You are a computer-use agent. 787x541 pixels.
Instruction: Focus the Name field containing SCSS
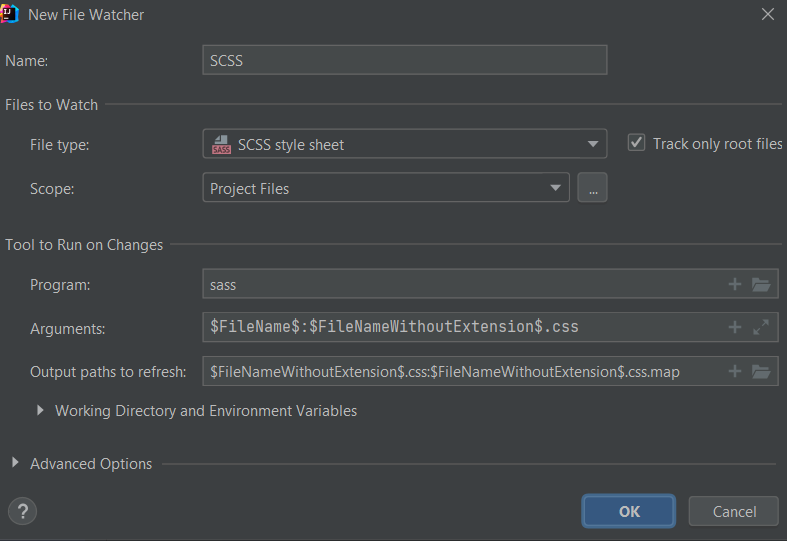pyautogui.click(x=405, y=60)
